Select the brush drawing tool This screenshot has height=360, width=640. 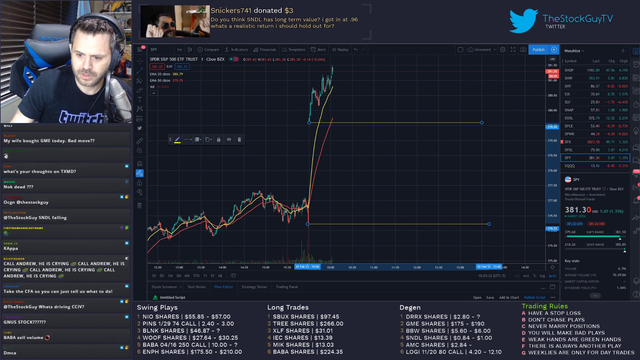(x=140, y=90)
